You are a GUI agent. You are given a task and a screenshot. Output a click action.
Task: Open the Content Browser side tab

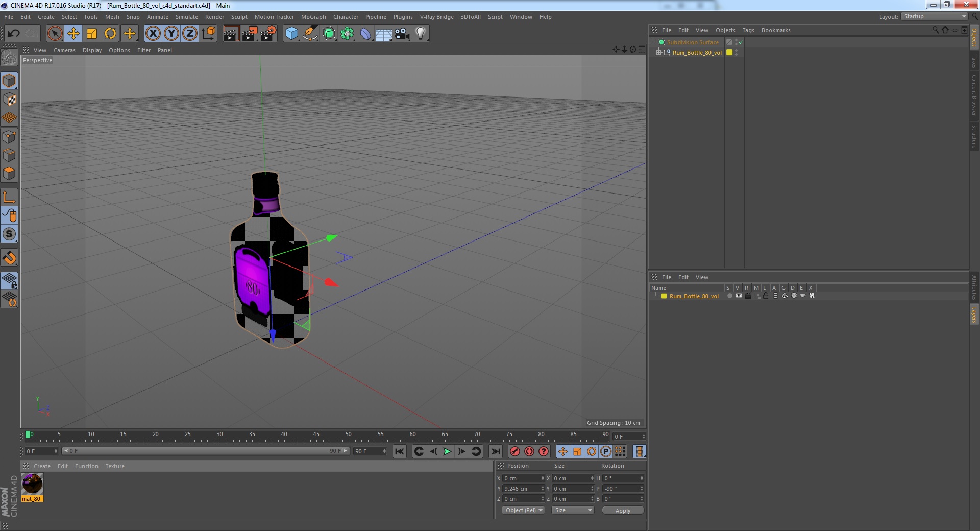coord(974,95)
